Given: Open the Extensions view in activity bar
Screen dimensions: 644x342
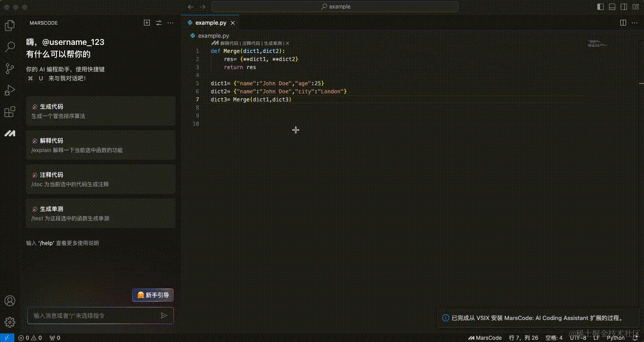Looking at the screenshot, I should [x=10, y=112].
